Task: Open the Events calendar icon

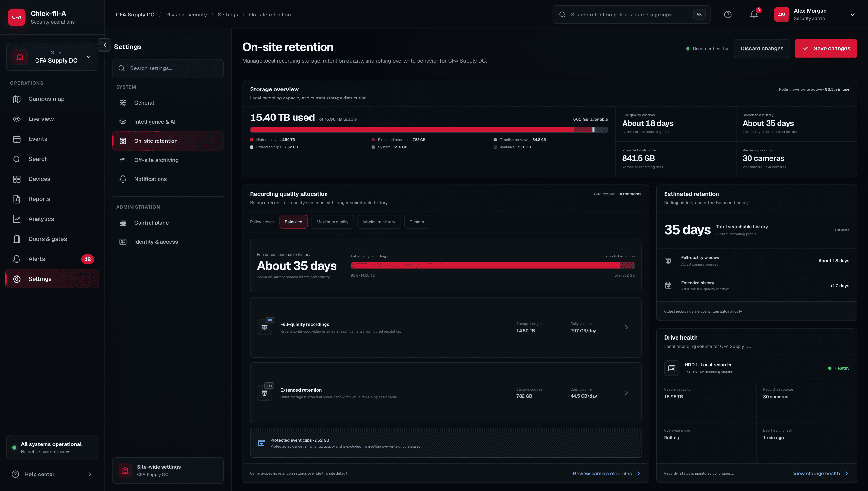Action: coord(16,139)
